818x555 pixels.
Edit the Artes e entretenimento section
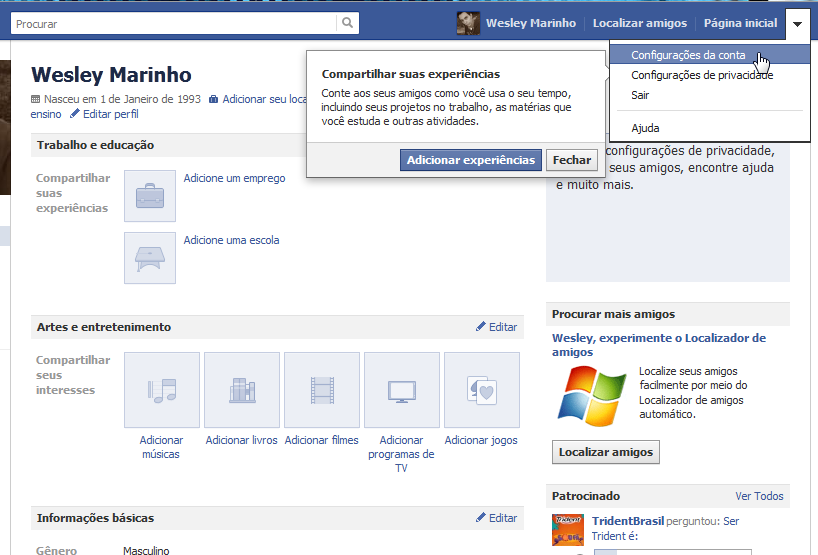click(497, 327)
